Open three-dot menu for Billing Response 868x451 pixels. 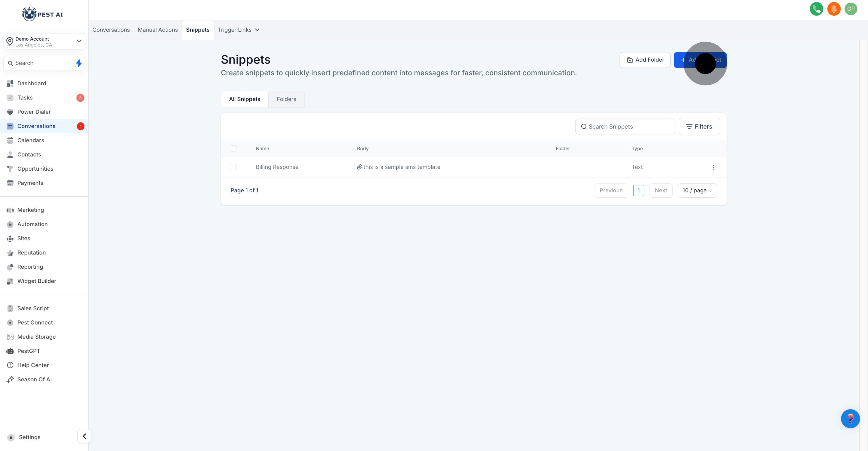tap(713, 167)
